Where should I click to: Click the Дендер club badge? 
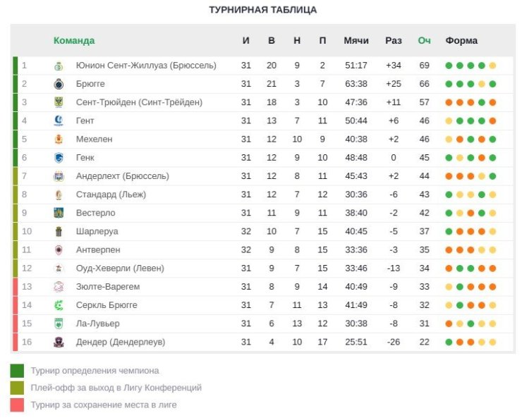[x=59, y=342]
